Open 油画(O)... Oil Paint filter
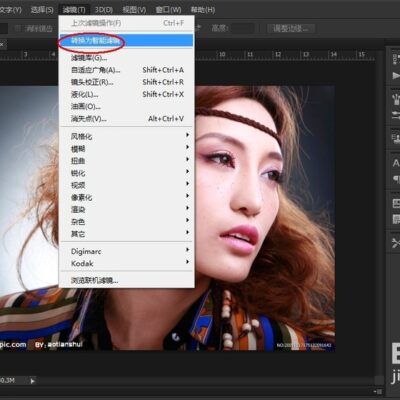 point(127,106)
